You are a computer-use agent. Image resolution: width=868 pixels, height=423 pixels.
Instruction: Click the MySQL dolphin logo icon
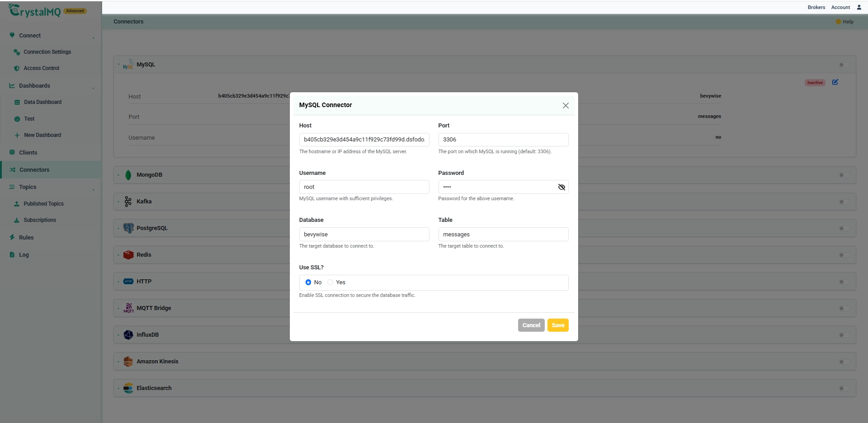coord(128,64)
